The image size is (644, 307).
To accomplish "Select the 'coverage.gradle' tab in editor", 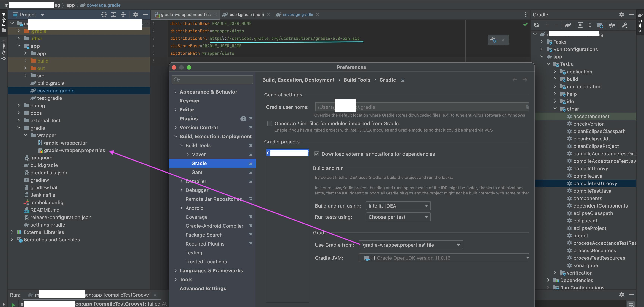I will pos(297,14).
